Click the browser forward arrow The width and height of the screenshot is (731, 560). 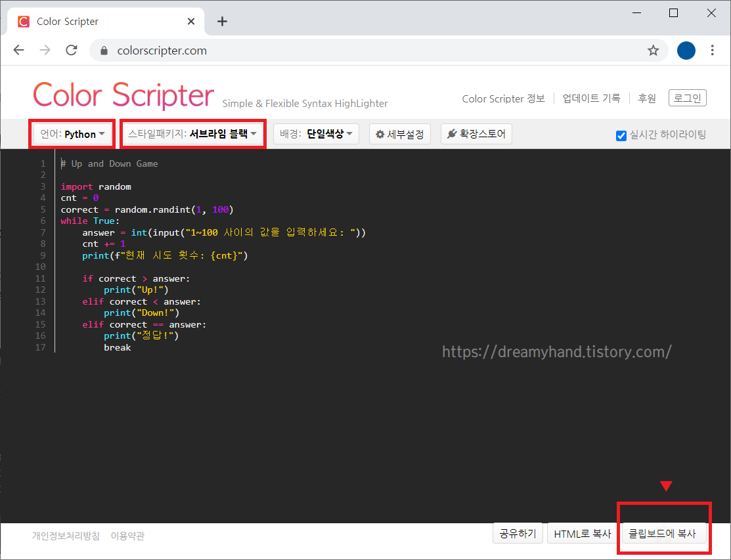tap(45, 51)
